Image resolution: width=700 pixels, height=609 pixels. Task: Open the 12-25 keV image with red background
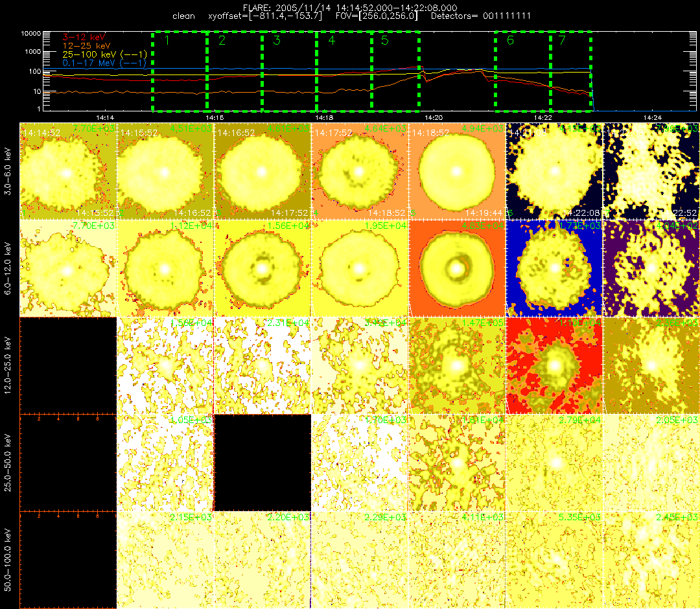(554, 366)
